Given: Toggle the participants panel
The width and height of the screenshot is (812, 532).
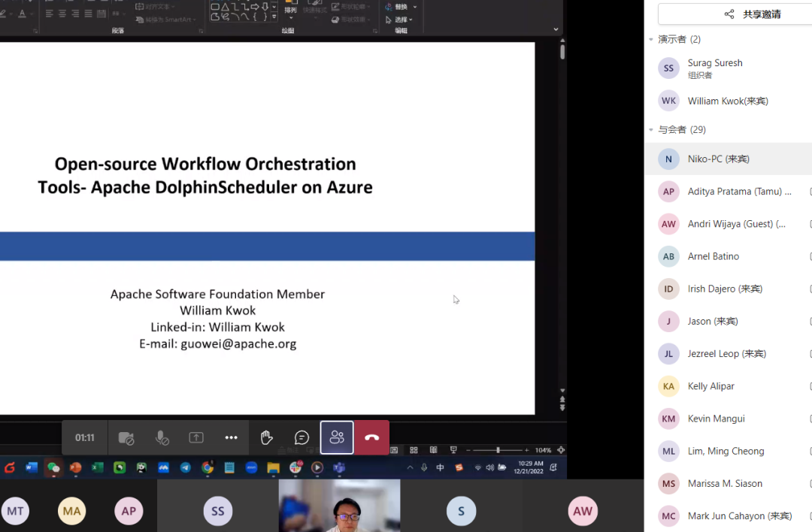Looking at the screenshot, I should 337,438.
